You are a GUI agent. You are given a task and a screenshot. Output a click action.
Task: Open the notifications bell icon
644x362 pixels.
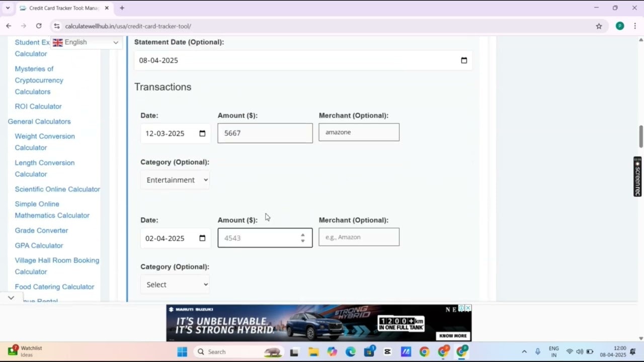[x=633, y=352]
